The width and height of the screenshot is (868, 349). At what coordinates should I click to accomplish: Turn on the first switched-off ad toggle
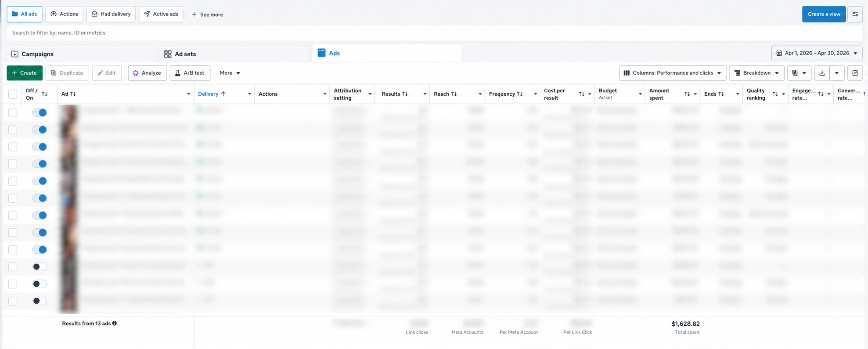coord(40,266)
